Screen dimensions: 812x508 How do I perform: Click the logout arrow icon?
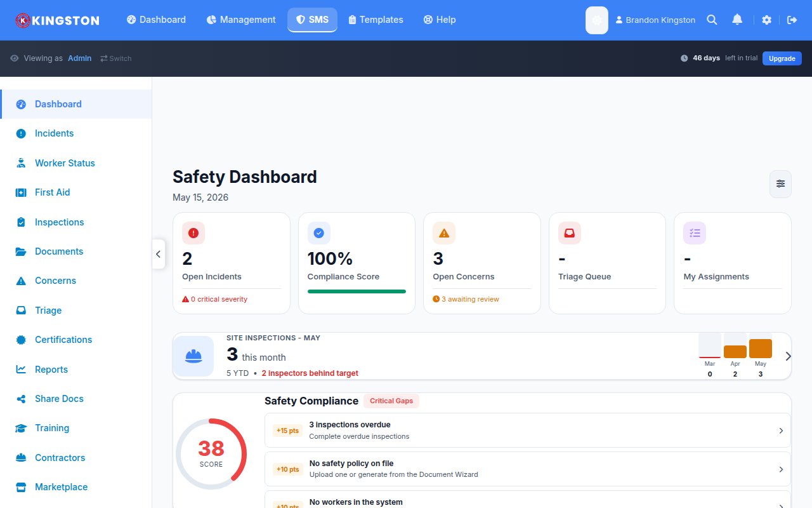[792, 20]
